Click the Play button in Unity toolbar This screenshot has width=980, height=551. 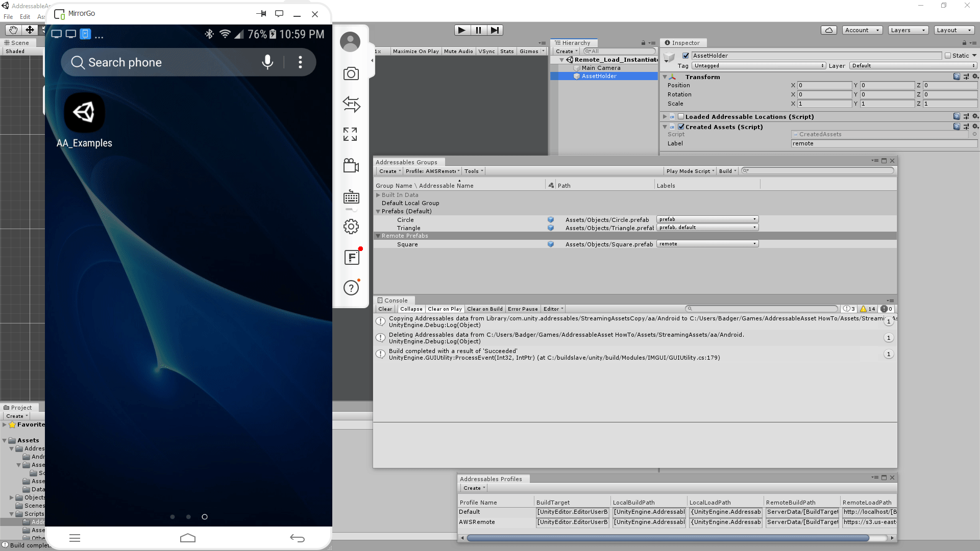(x=461, y=30)
